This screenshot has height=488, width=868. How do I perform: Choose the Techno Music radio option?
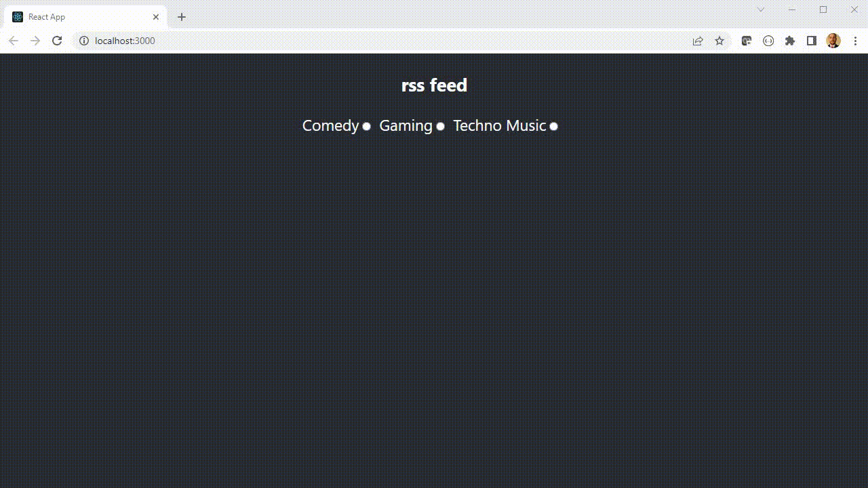pos(554,126)
